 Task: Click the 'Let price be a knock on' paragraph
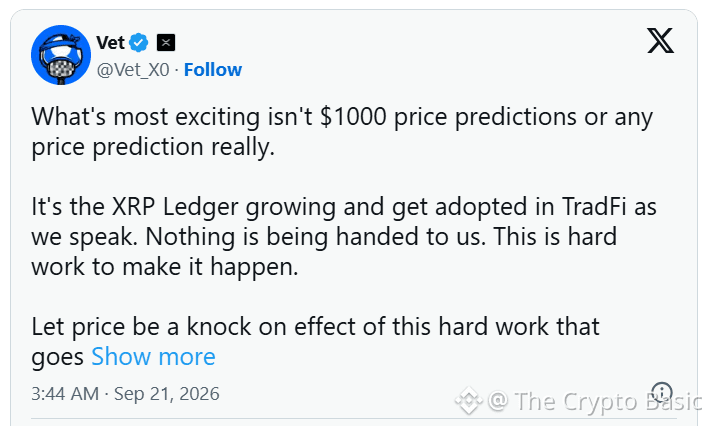[315, 342]
